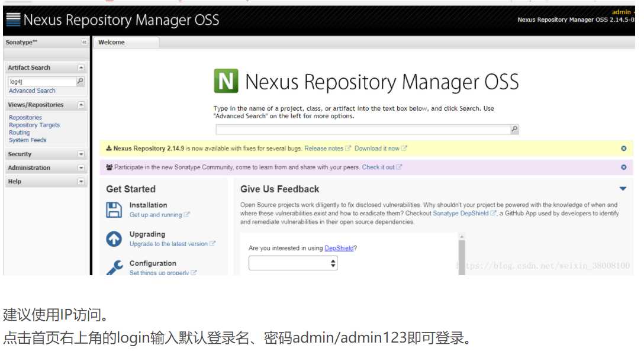Dismiss the Nexus Repository 2.14.9 update notice
Viewport: 644px width, 358px height.
623,148
